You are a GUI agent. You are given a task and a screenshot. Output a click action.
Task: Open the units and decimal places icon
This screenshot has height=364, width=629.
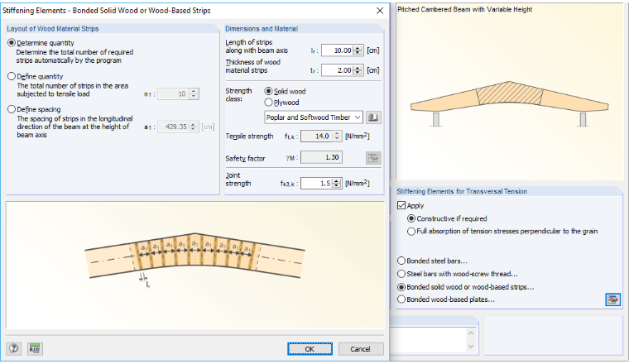point(35,348)
